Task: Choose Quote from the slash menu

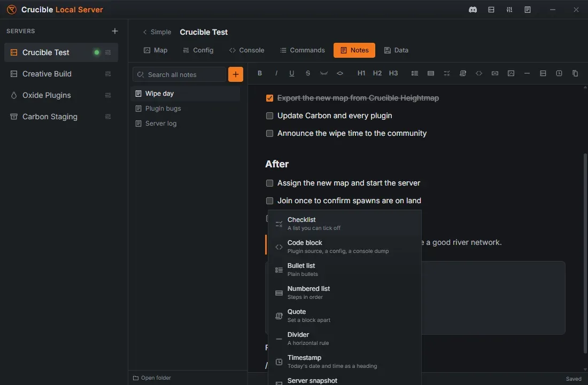Action: pos(345,315)
